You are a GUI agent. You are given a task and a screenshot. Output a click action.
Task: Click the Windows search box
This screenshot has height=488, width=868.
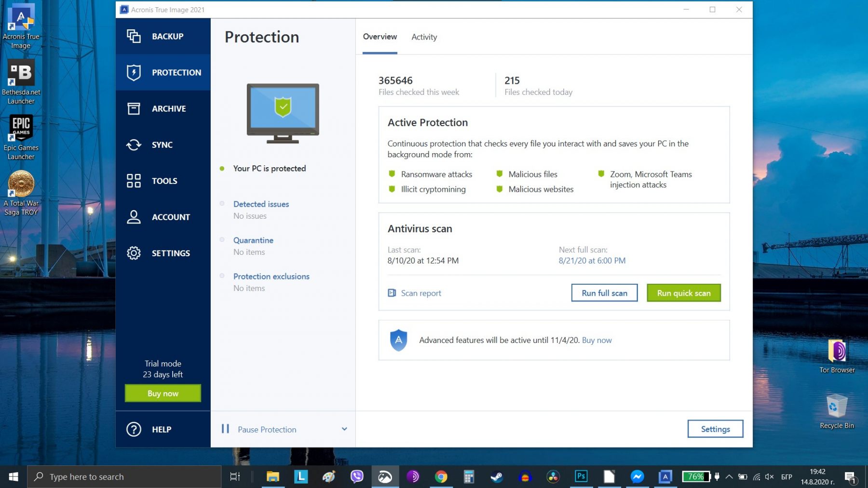pyautogui.click(x=124, y=477)
